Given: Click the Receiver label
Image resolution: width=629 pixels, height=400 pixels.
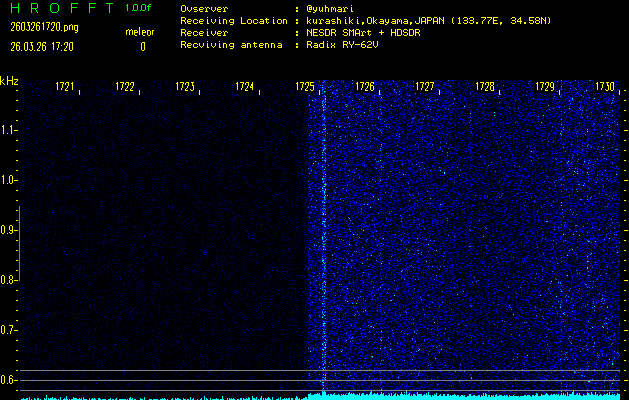Looking at the screenshot, I should tap(204, 33).
